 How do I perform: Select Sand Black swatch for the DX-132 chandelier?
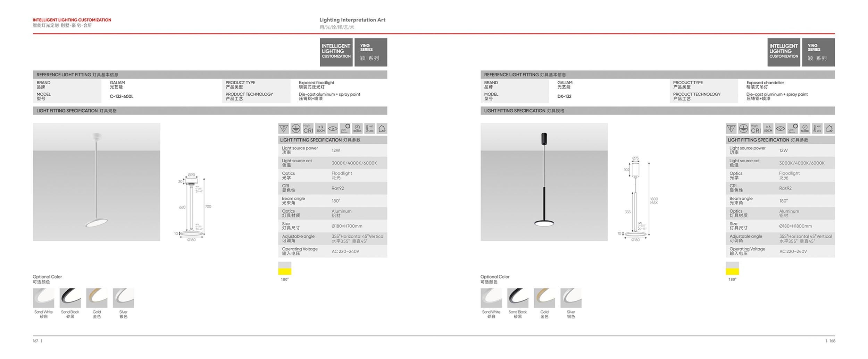point(518,298)
